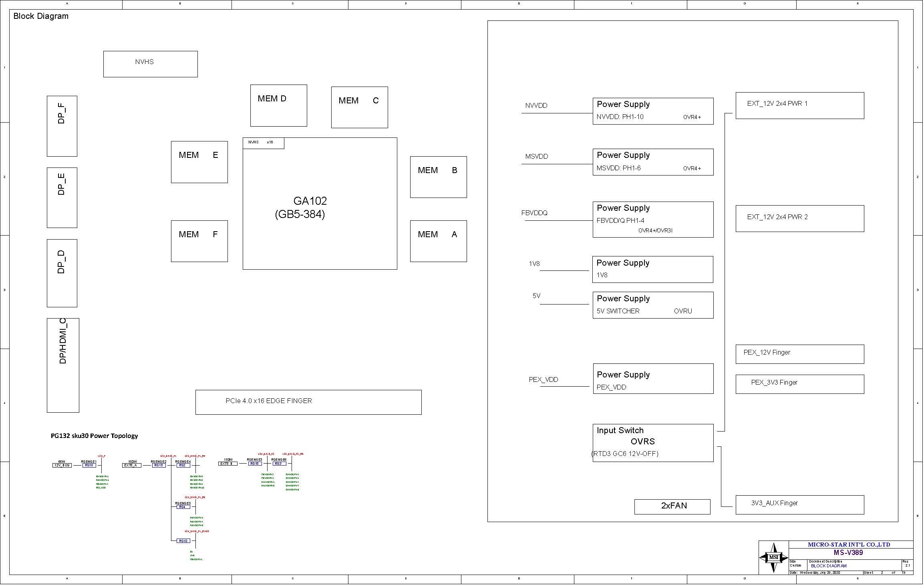Image resolution: width=924 pixels, height=585 pixels.
Task: Select the 12V_BUS box in power topology
Action: click(62, 466)
